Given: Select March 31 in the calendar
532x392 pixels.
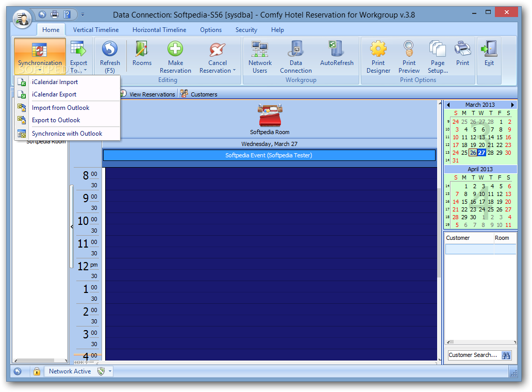Looking at the screenshot, I should (x=455, y=160).
